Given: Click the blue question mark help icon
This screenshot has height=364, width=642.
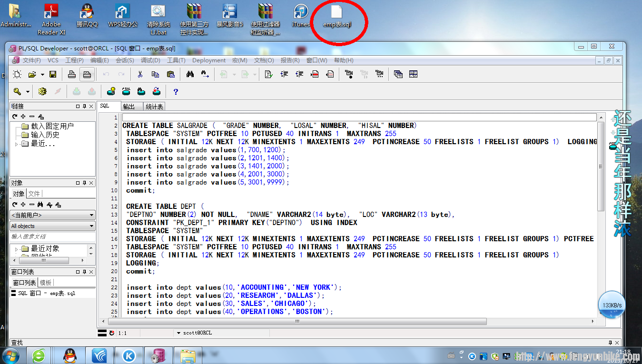Looking at the screenshot, I should [x=176, y=91].
